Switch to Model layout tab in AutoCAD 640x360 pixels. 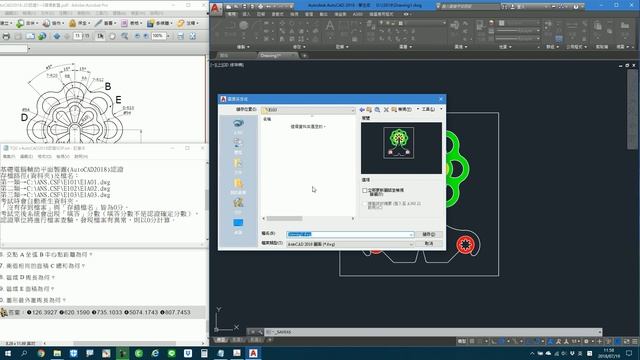221,340
